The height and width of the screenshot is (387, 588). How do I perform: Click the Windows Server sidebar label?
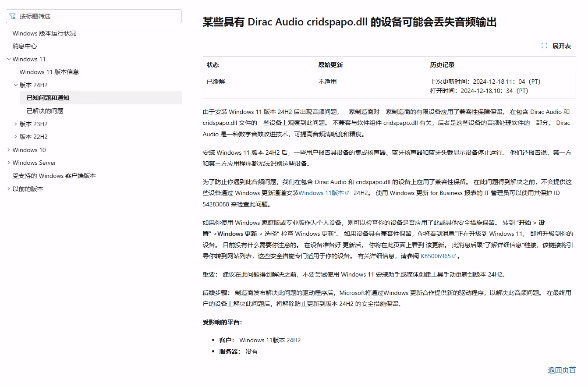pos(34,163)
